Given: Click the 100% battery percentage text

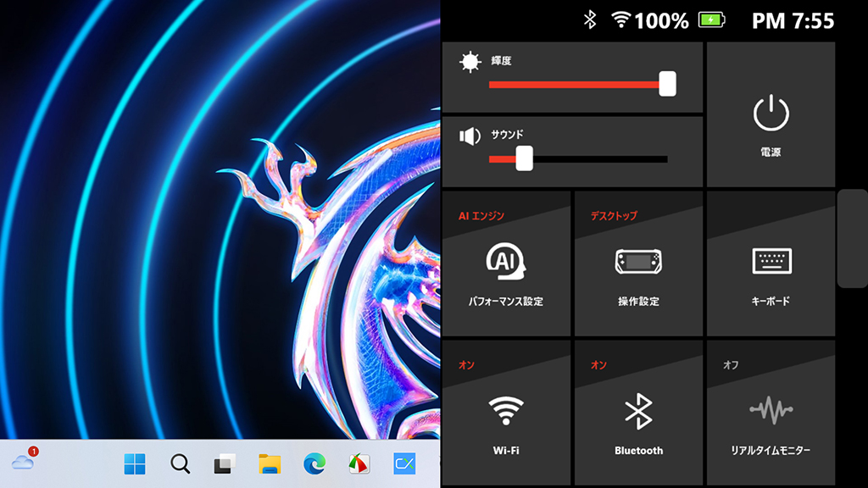Looking at the screenshot, I should pyautogui.click(x=661, y=21).
